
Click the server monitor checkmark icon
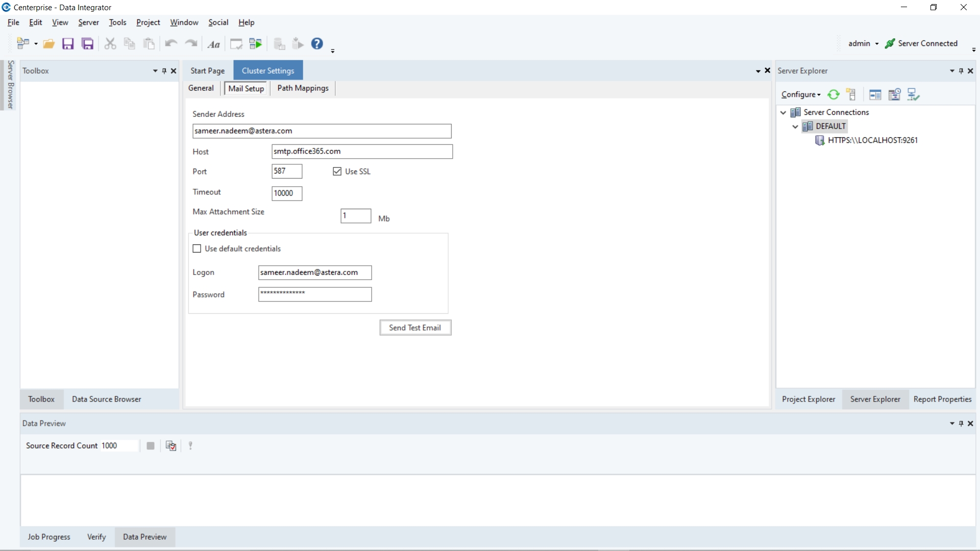pyautogui.click(x=913, y=94)
